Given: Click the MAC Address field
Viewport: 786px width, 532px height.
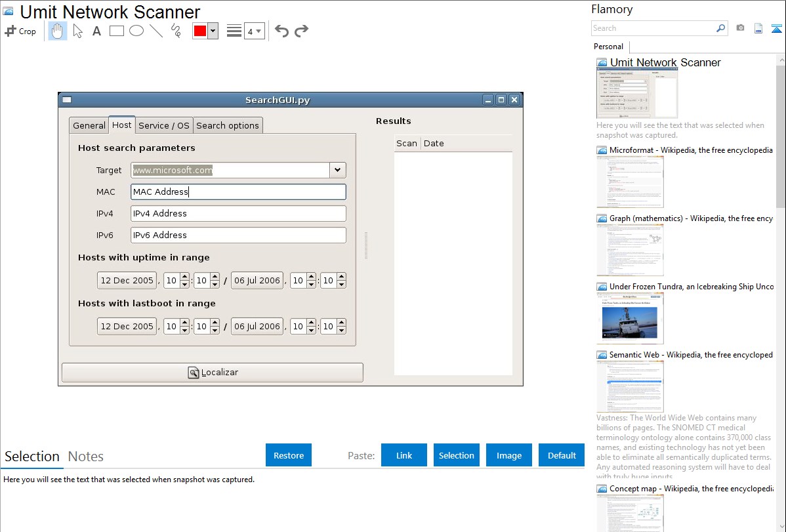Looking at the screenshot, I should pos(238,192).
